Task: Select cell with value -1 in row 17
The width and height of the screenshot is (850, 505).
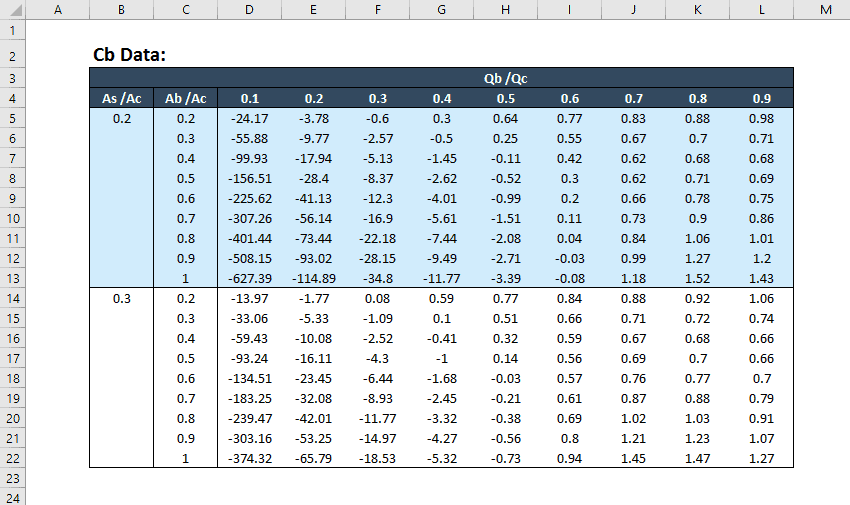Action: click(x=441, y=359)
